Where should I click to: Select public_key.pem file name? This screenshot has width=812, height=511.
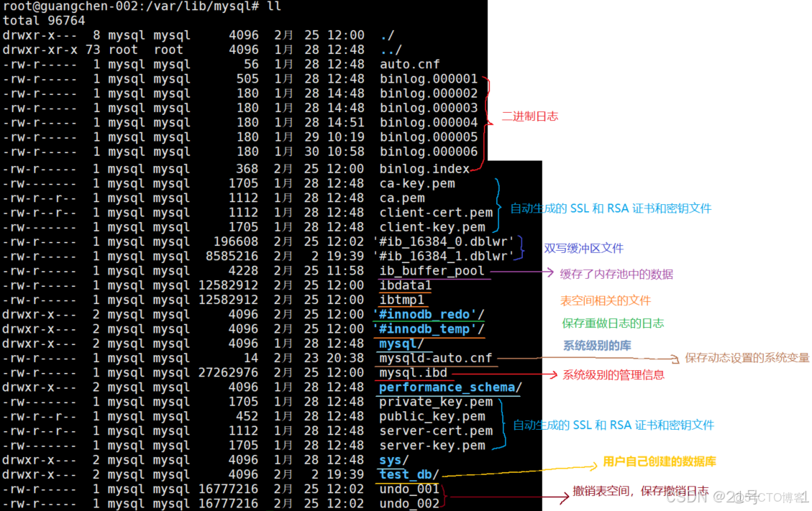point(432,415)
